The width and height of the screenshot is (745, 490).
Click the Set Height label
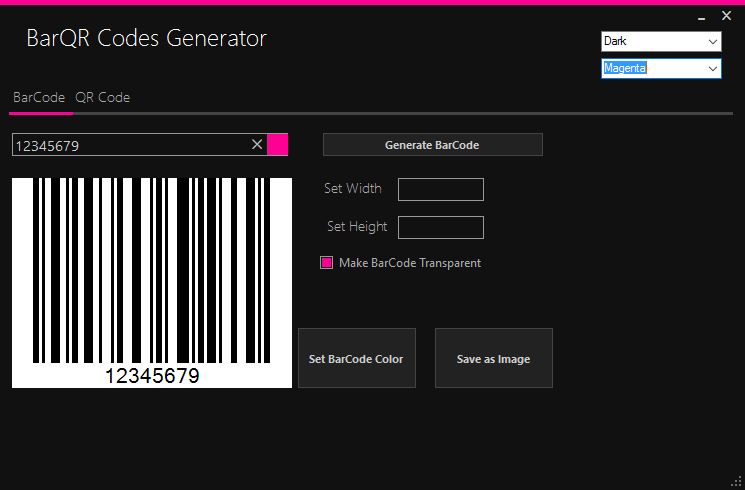[357, 227]
